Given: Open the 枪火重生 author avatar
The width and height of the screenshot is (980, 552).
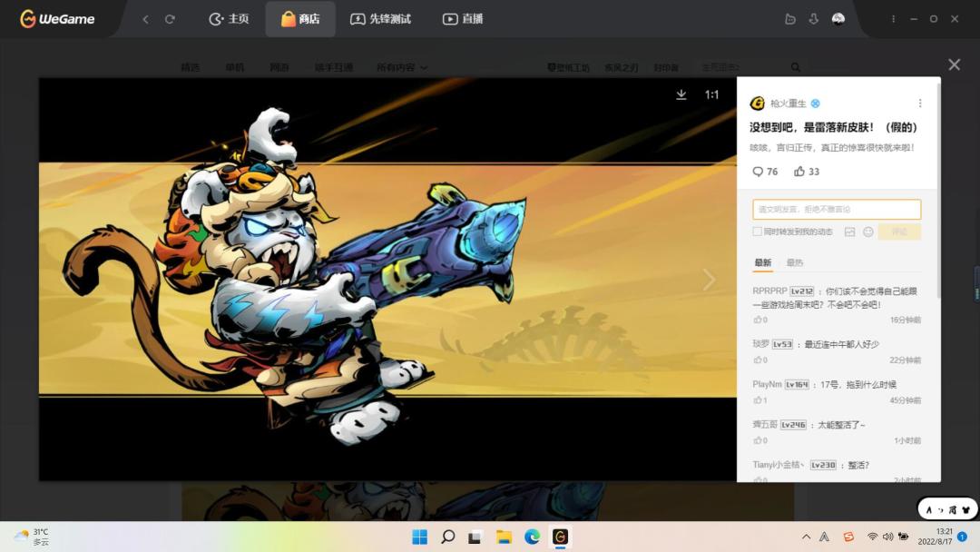Looking at the screenshot, I should click(x=758, y=103).
